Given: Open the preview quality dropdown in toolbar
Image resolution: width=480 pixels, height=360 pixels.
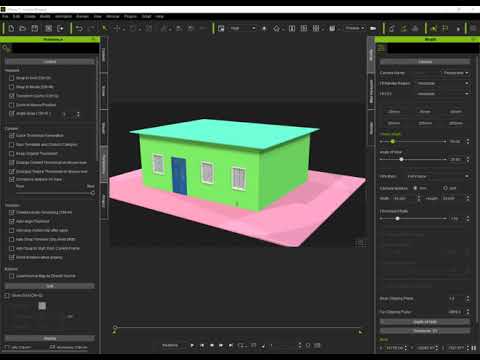Looking at the screenshot, I should coord(242,28).
